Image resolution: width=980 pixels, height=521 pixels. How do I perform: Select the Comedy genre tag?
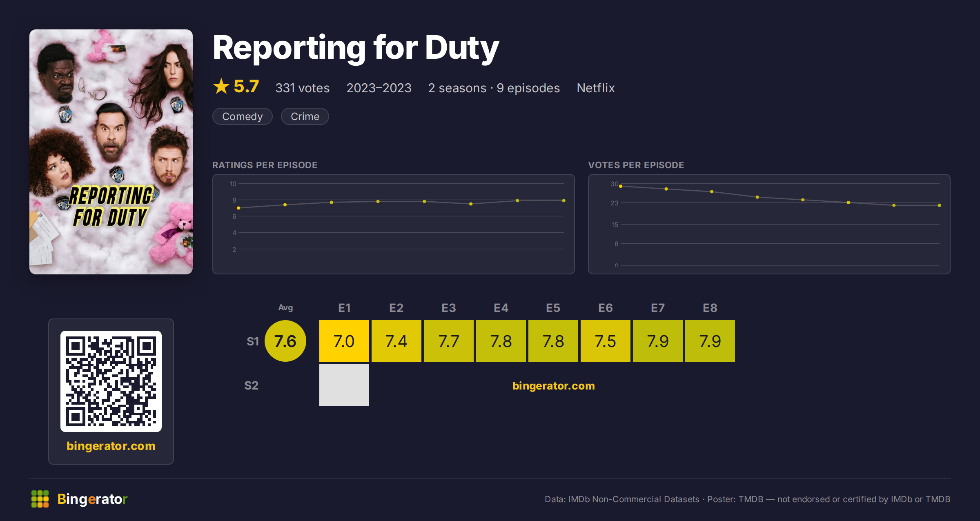(x=243, y=116)
